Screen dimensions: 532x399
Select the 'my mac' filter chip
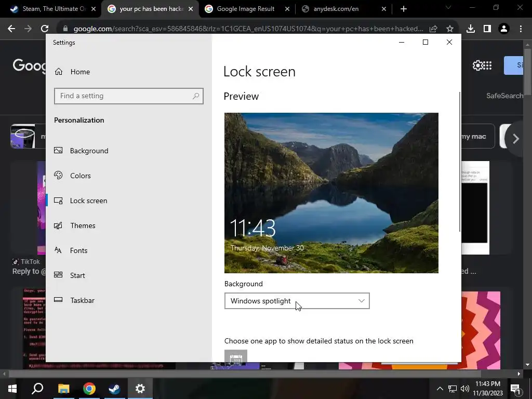click(x=478, y=137)
